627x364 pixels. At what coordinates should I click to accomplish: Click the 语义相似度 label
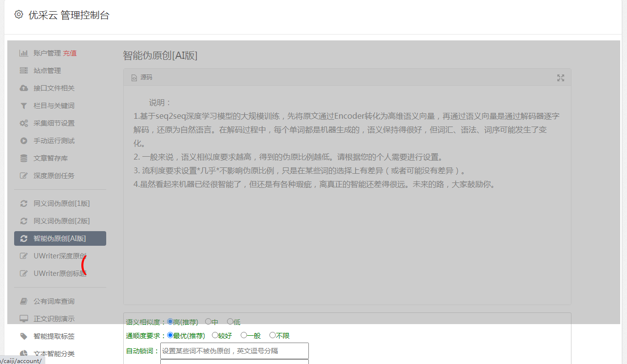click(146, 322)
